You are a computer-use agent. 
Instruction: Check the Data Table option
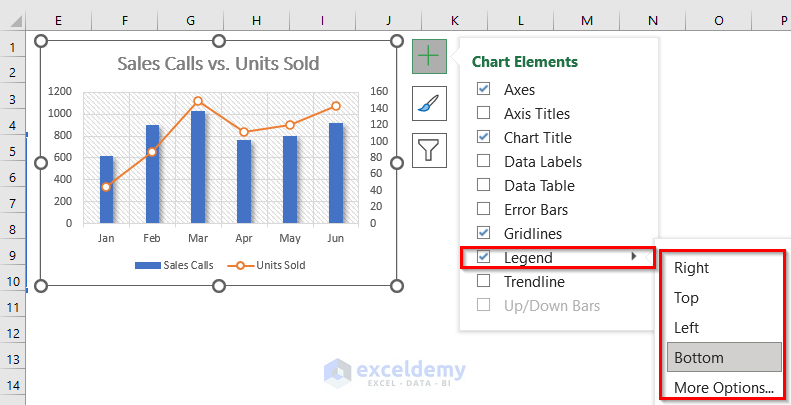pyautogui.click(x=484, y=186)
